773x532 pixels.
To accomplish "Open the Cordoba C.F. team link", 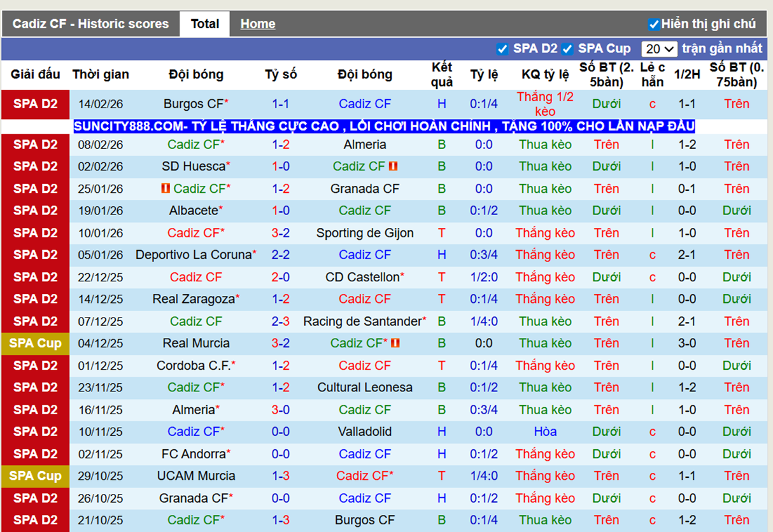I will pos(194,365).
